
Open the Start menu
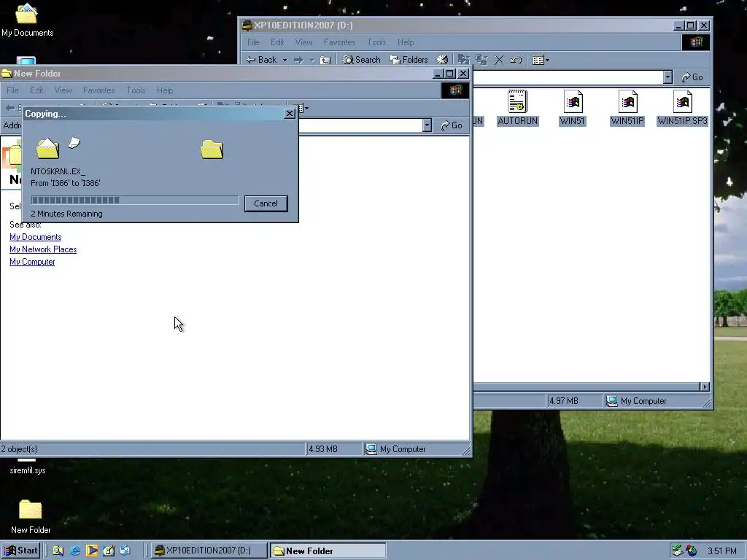21,551
